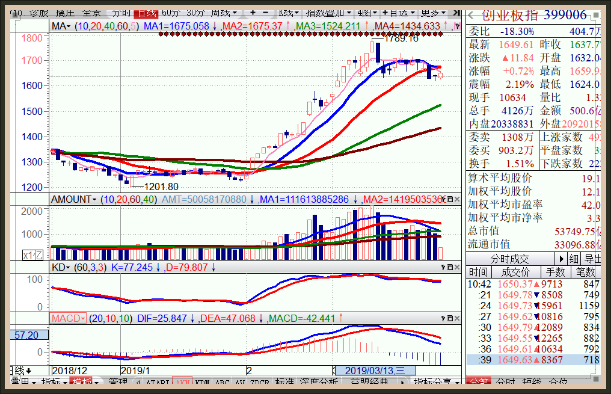
Task: Open the MACD indicator dropdown
Action: point(68,318)
